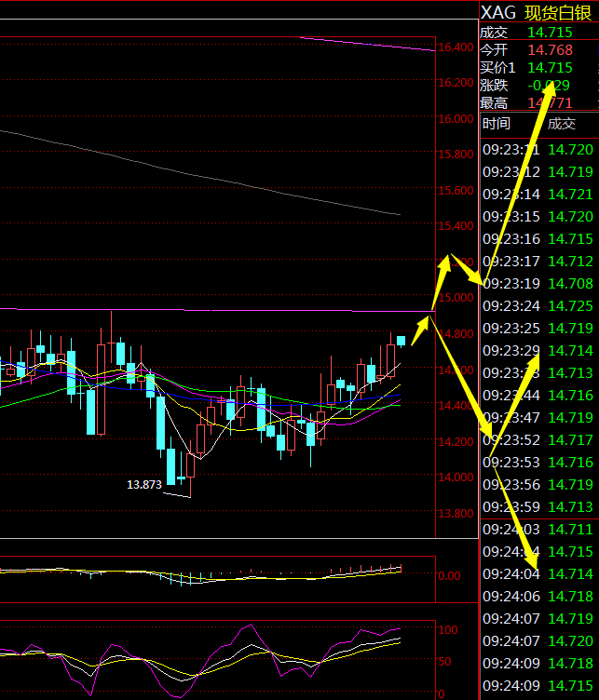Click the 成交 column header of the tick list
Viewport: 599px width, 700px height.
tap(562, 123)
